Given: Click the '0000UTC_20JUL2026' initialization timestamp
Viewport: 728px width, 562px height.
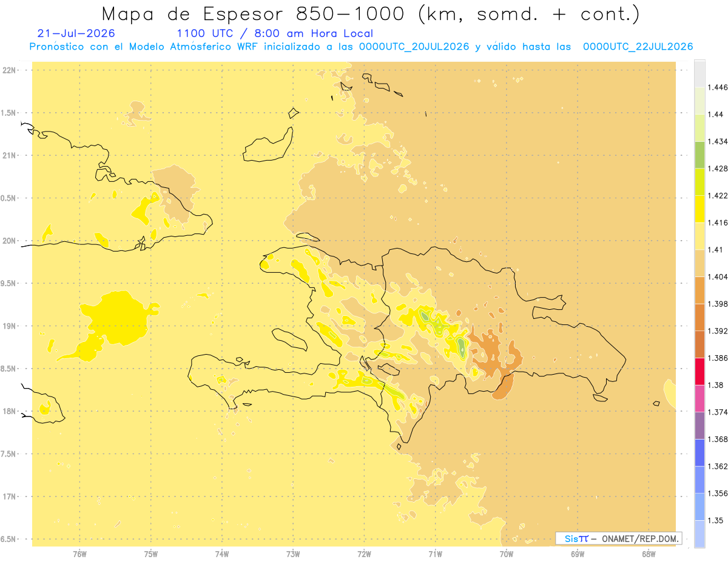Looking at the screenshot, I should tap(414, 47).
